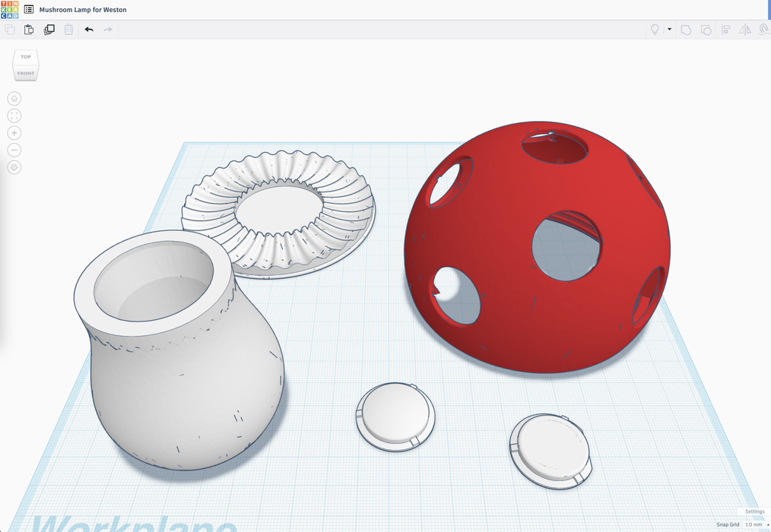Open the designs list icon
Screen dimensions: 771x532
click(x=29, y=10)
